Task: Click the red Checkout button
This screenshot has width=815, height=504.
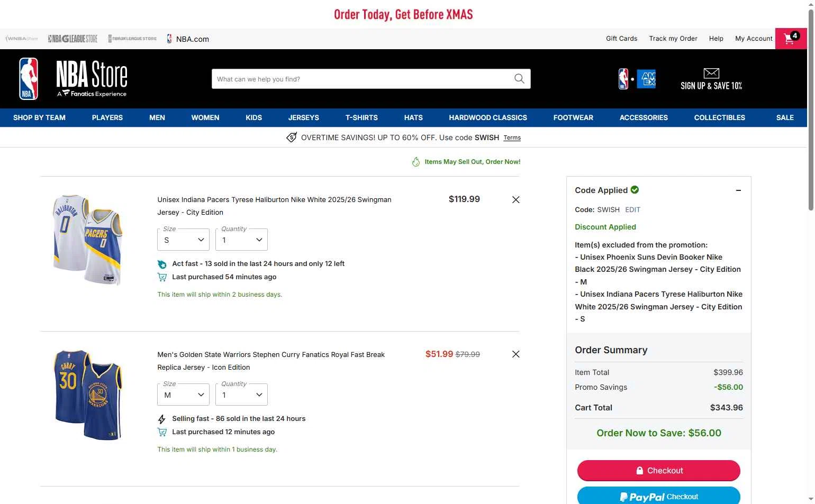Action: 658,471
